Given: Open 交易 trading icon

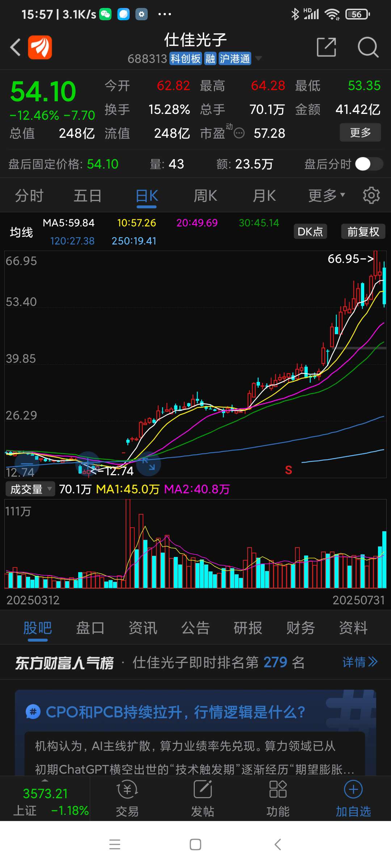Looking at the screenshot, I should (x=127, y=799).
